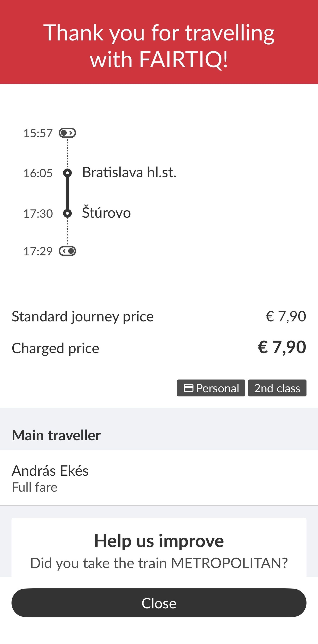Click the card icon in Personal badge
This screenshot has width=318, height=644.
(x=188, y=388)
